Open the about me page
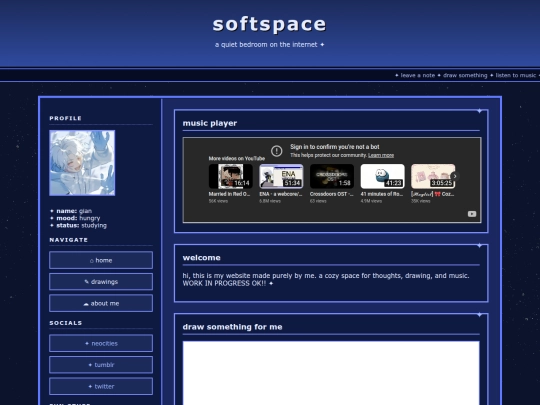The image size is (540, 405). tap(101, 303)
